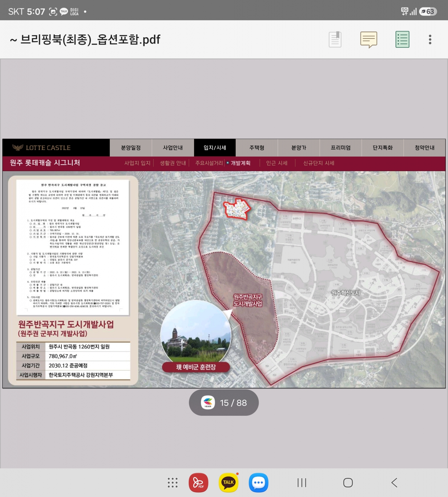Tap the PDF file name title
The height and width of the screenshot is (497, 448).
85,39
